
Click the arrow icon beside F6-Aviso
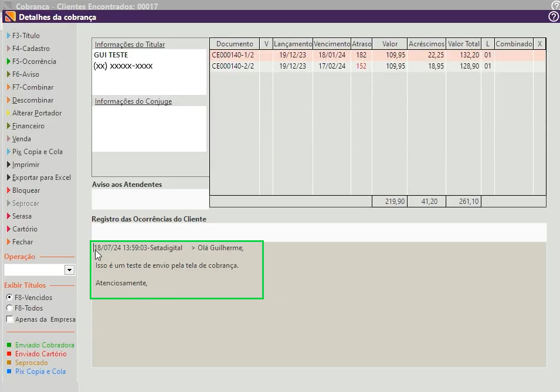pos(9,74)
